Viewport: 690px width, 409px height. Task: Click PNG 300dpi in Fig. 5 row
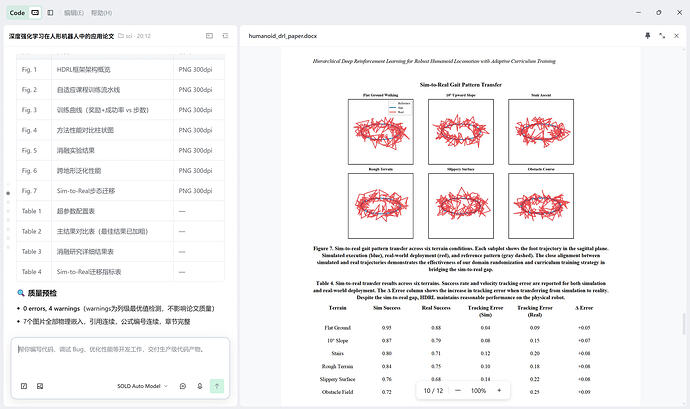pos(195,151)
